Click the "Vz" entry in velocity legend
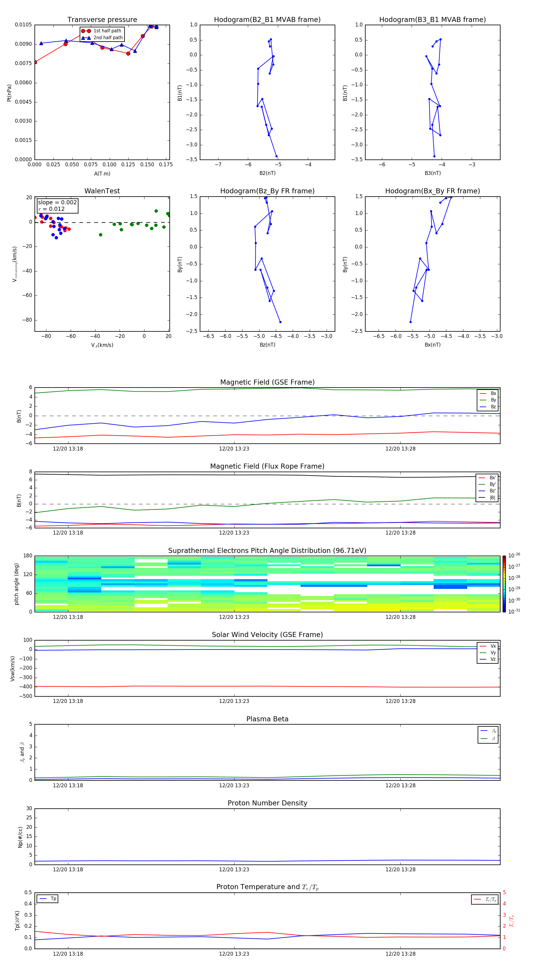Screen dimensions: 535x980 [x=488, y=659]
